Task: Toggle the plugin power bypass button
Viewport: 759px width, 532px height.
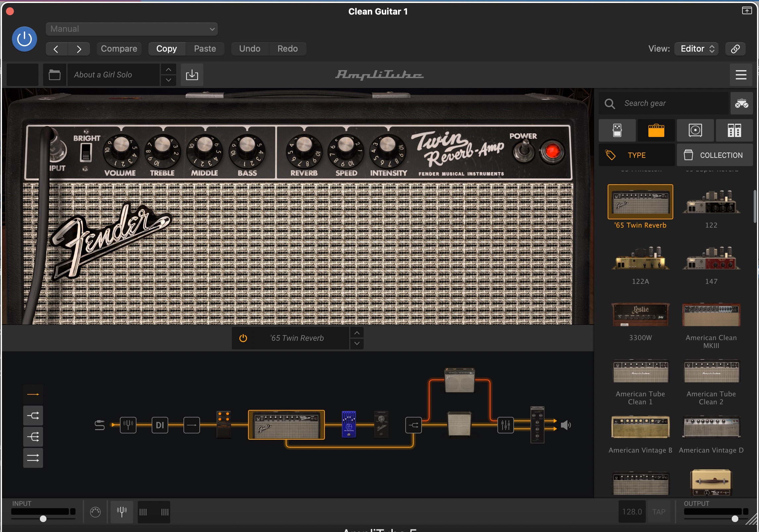Action: pos(25,39)
